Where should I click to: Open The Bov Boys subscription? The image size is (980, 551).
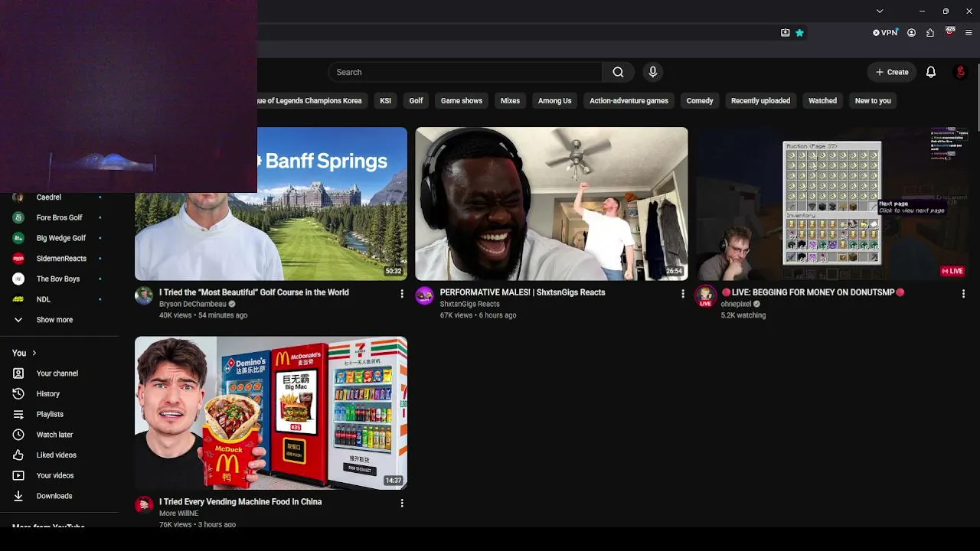[60, 279]
